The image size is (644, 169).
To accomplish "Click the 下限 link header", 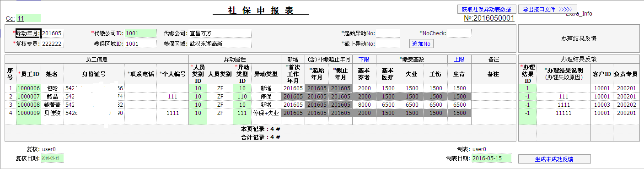I will (364, 60).
